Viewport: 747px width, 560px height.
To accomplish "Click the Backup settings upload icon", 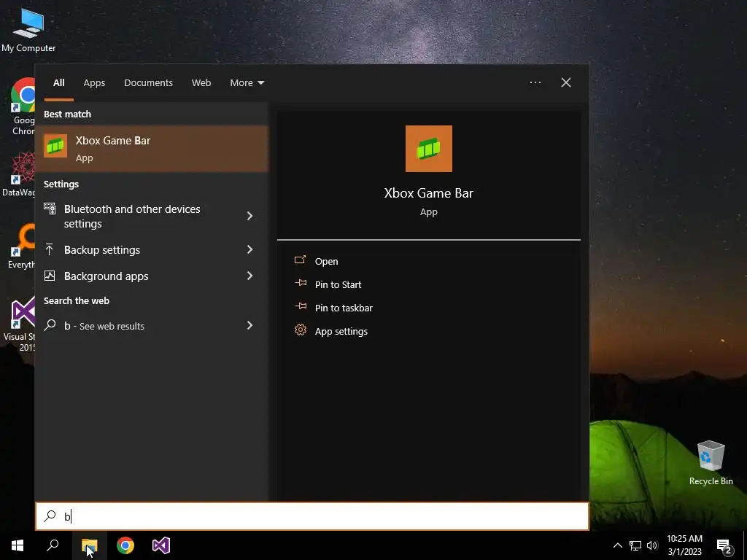I will point(49,249).
